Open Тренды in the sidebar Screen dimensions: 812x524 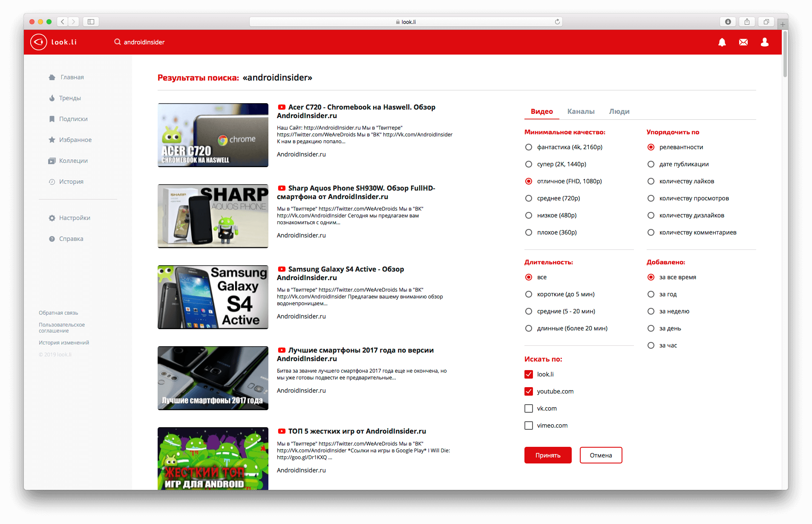[70, 98]
